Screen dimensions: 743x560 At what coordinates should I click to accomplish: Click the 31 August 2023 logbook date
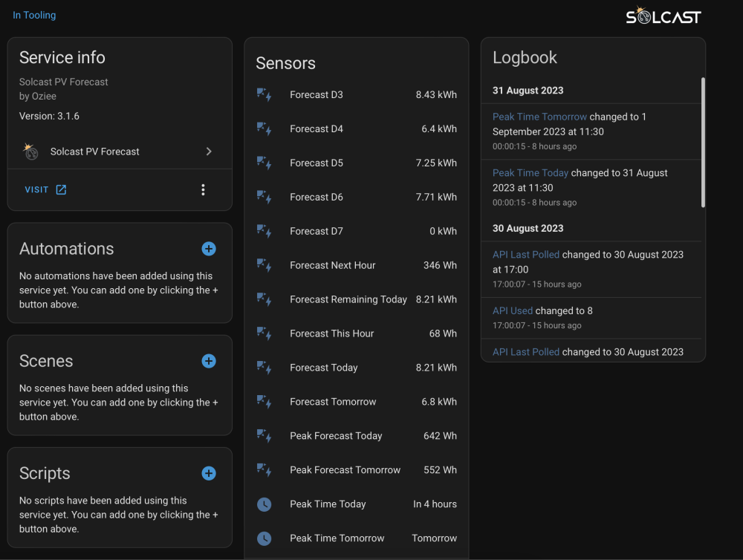pyautogui.click(x=528, y=91)
